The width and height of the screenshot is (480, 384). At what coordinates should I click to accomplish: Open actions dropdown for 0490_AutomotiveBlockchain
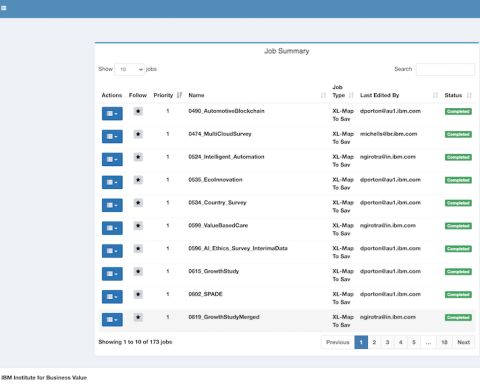112,113
